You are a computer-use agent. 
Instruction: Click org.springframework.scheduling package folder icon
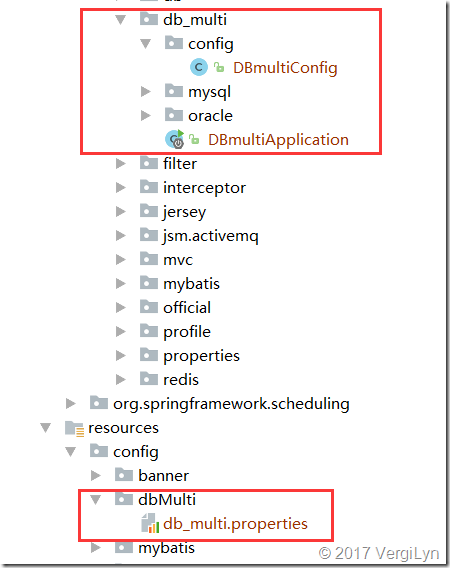[99, 402]
